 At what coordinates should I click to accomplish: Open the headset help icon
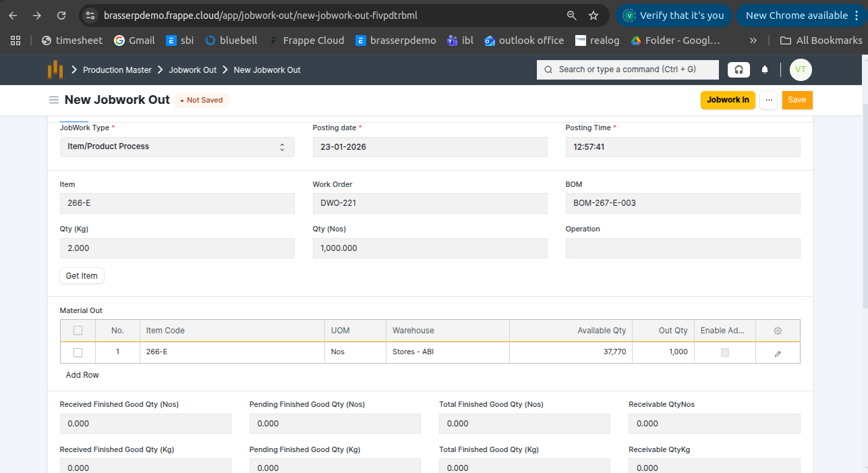tap(739, 69)
